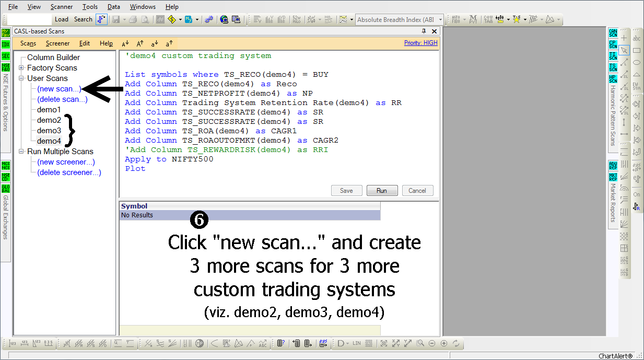Open the IDX sidebar panel icon

click(x=6, y=44)
